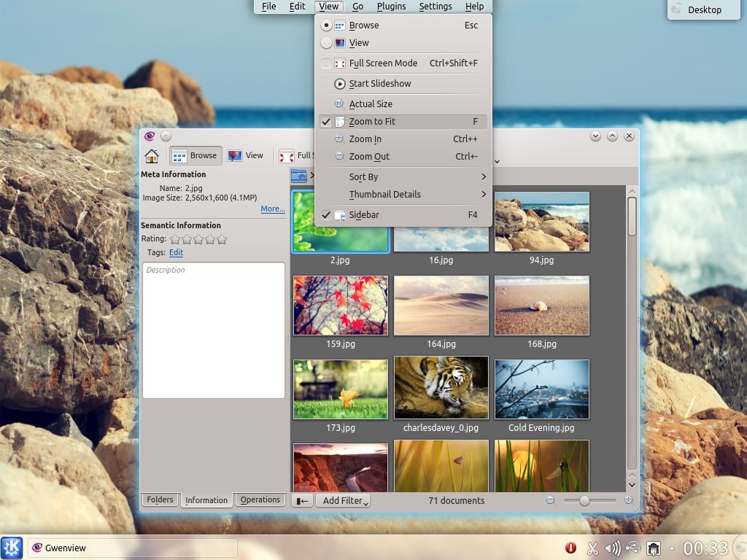Click the Desktop button at top right
Image resolution: width=747 pixels, height=560 pixels.
pyautogui.click(x=704, y=9)
